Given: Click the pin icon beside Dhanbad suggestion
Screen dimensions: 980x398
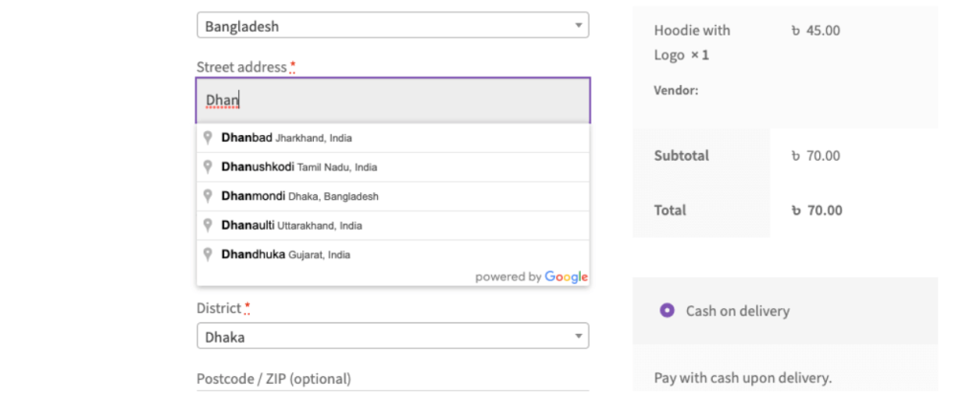Looking at the screenshot, I should pos(208,138).
